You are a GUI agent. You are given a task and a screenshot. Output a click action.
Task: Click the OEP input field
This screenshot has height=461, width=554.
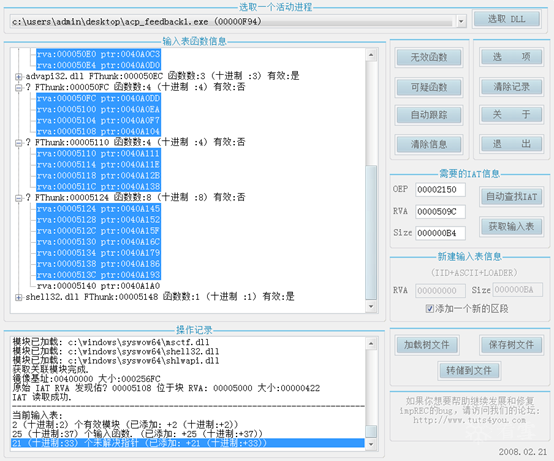click(x=440, y=190)
